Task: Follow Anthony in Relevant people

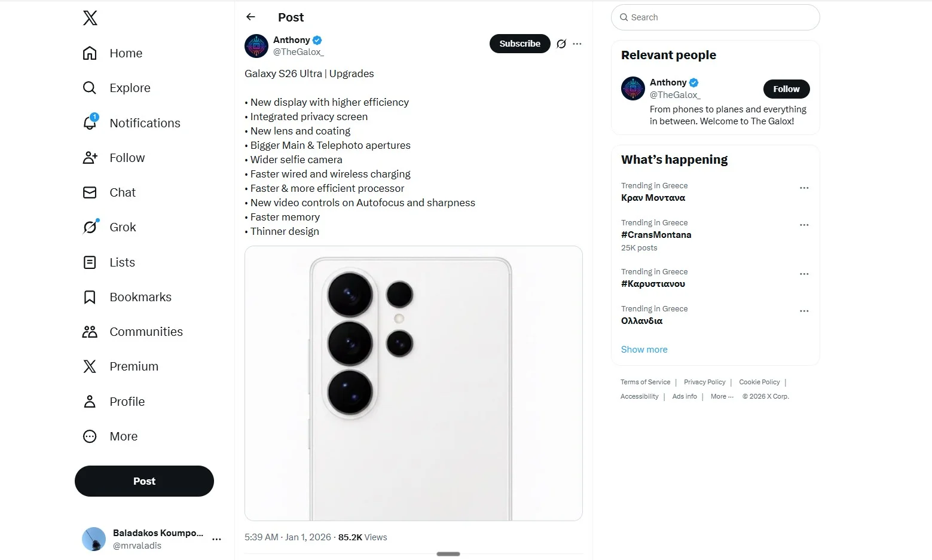Action: click(x=786, y=89)
